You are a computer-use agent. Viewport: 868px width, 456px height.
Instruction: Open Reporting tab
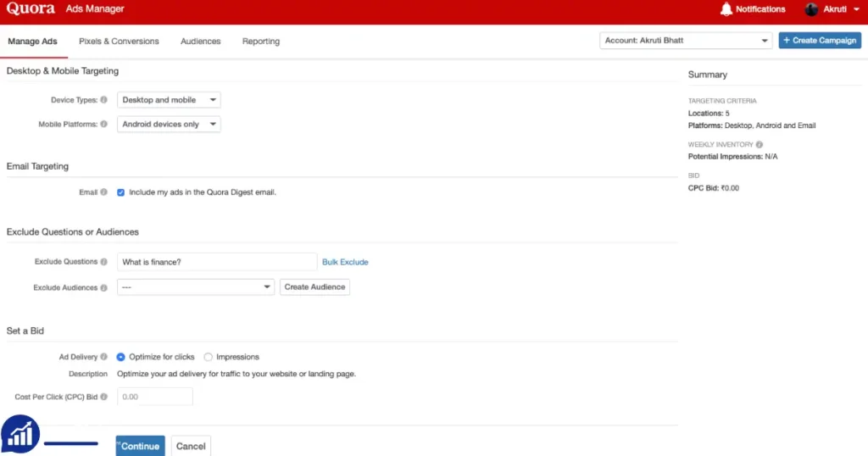[x=261, y=41]
